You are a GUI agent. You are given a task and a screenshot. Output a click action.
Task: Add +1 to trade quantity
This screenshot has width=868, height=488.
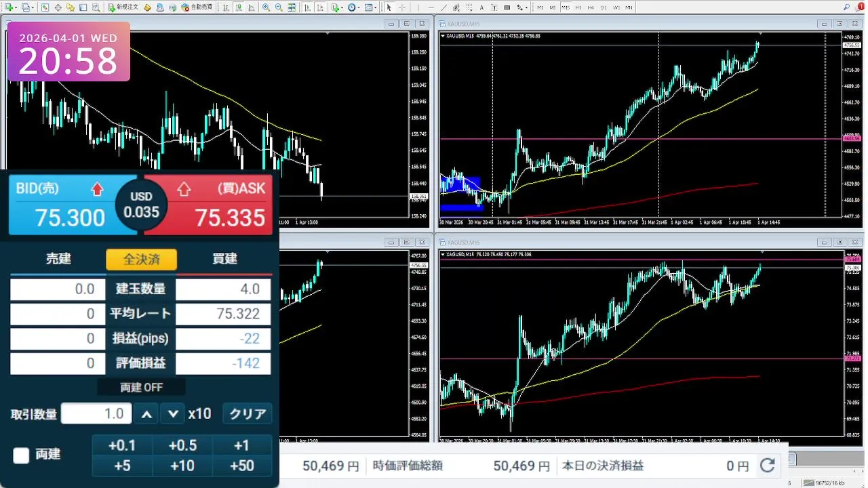click(242, 445)
